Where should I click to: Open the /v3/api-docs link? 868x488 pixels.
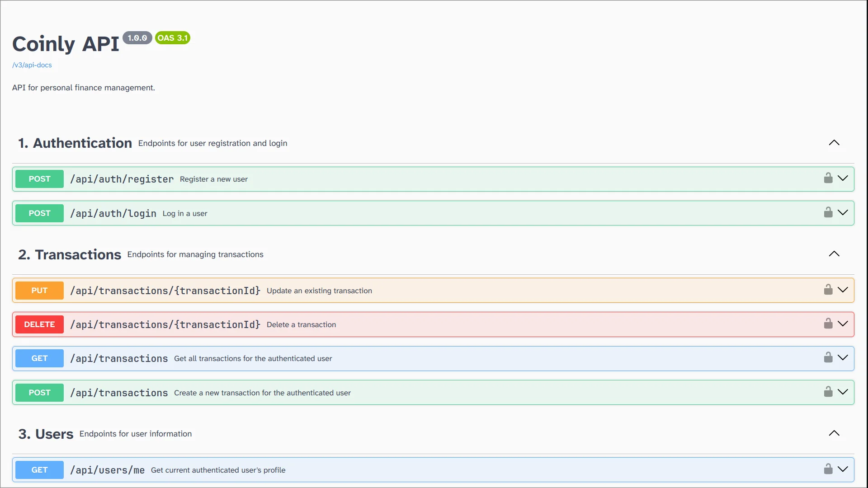(x=32, y=65)
